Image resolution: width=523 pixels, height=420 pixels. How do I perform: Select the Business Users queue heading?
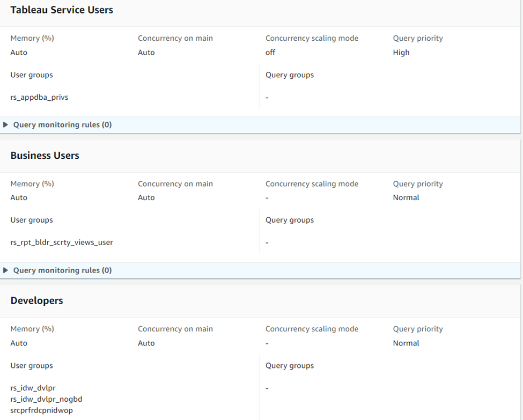pyautogui.click(x=45, y=156)
